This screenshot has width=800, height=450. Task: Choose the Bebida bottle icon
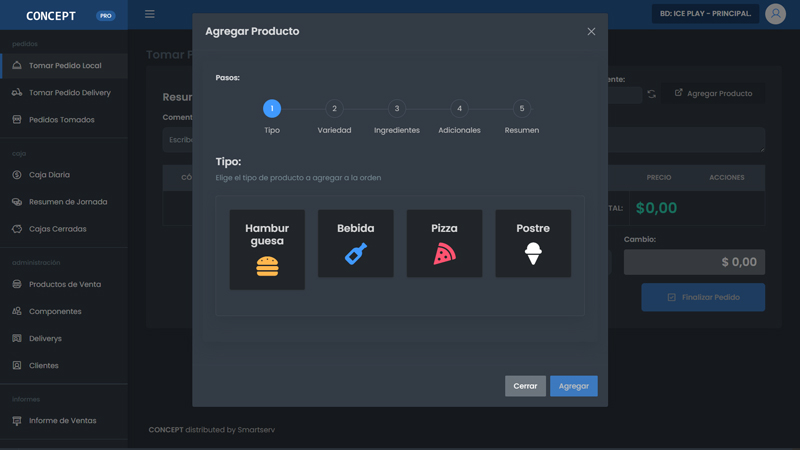point(355,254)
